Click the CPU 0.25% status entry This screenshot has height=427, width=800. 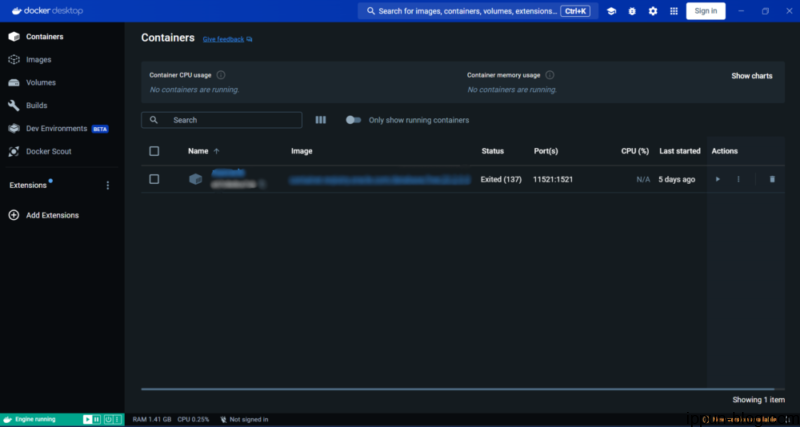coord(193,419)
